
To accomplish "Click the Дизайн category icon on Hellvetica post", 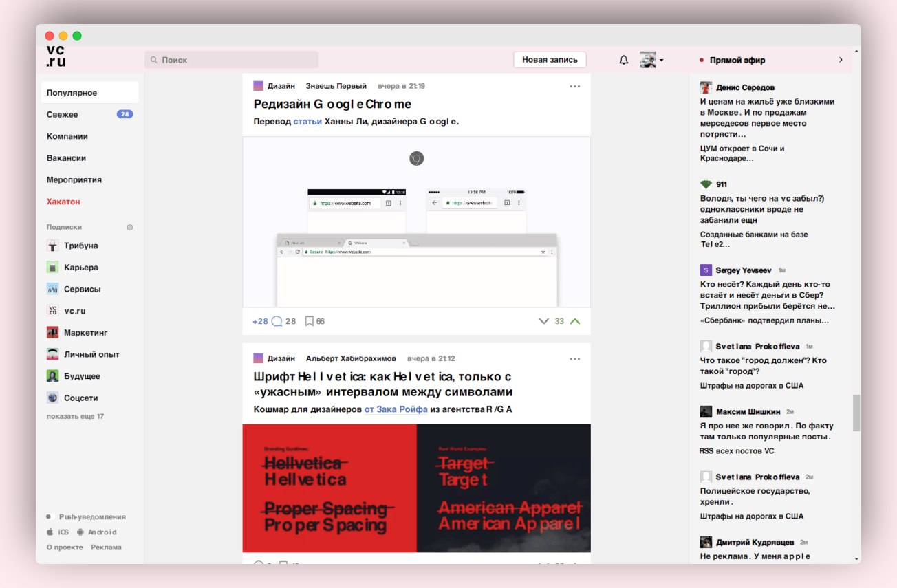I will click(x=258, y=358).
